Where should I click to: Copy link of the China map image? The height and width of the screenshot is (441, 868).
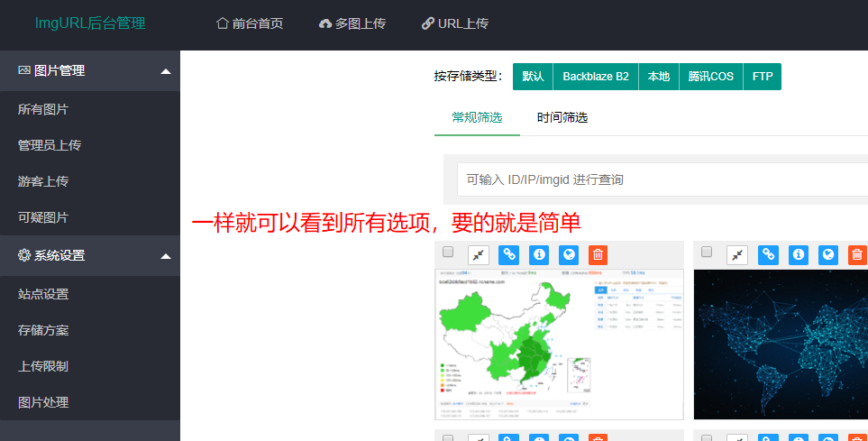509,255
